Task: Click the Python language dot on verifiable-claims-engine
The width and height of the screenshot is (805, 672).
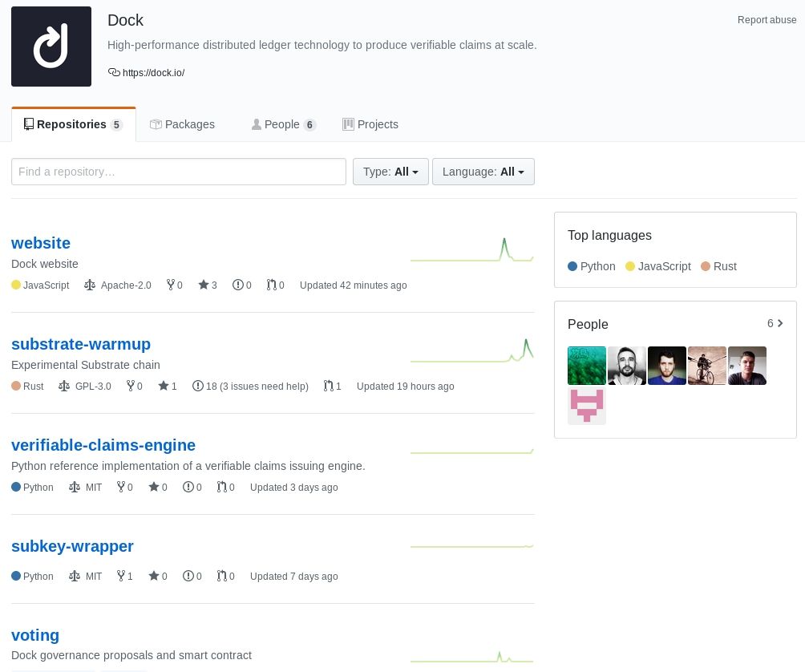Action: tap(16, 487)
